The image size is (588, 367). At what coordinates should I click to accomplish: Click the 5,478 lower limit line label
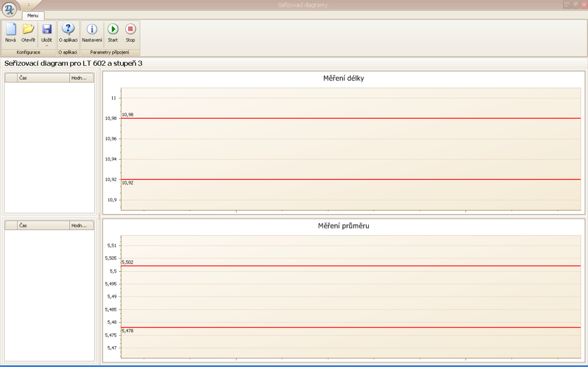127,331
